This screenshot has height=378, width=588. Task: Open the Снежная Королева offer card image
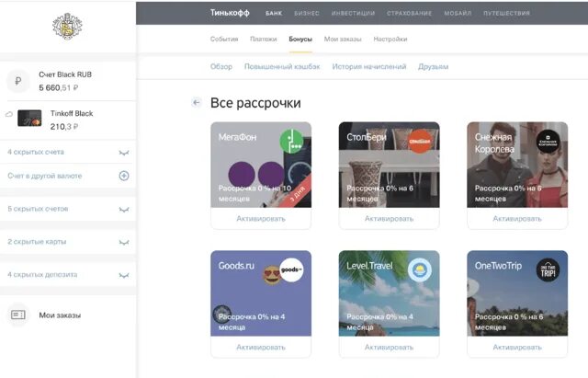point(517,165)
